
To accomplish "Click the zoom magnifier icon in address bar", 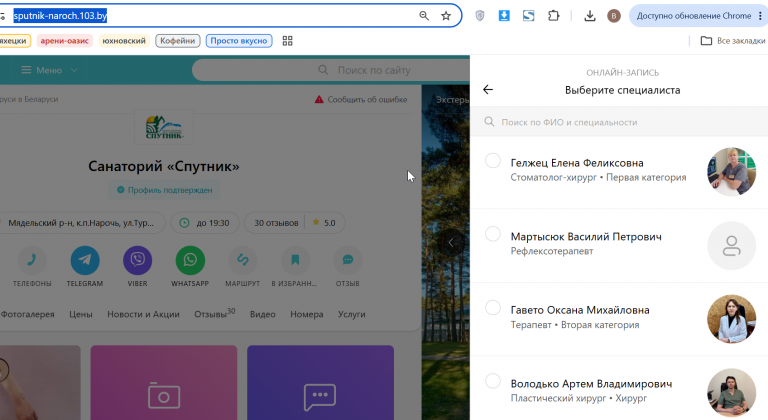I will coord(424,16).
